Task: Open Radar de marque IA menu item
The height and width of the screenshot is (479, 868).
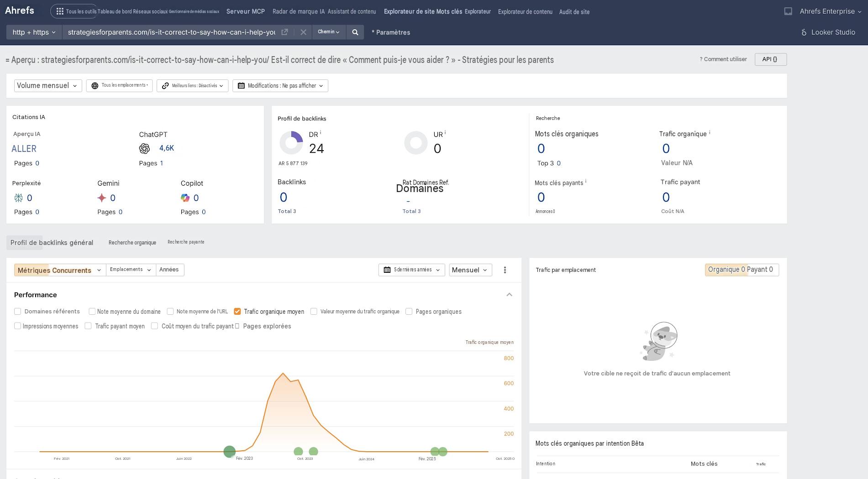Action: [x=299, y=11]
